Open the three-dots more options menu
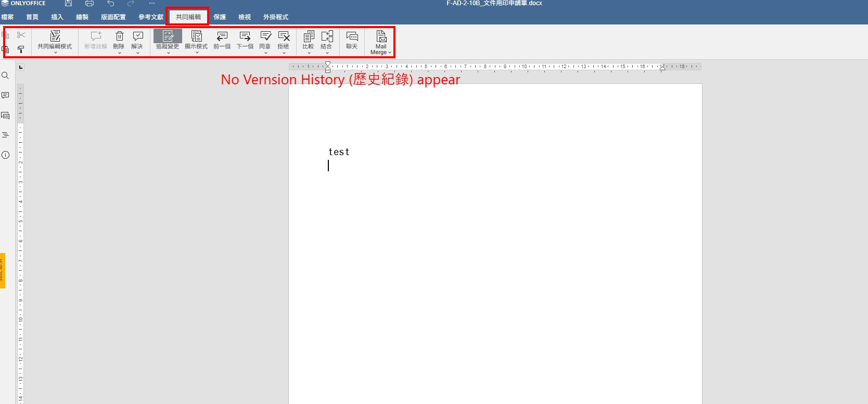The width and height of the screenshot is (868, 404). click(x=152, y=3)
